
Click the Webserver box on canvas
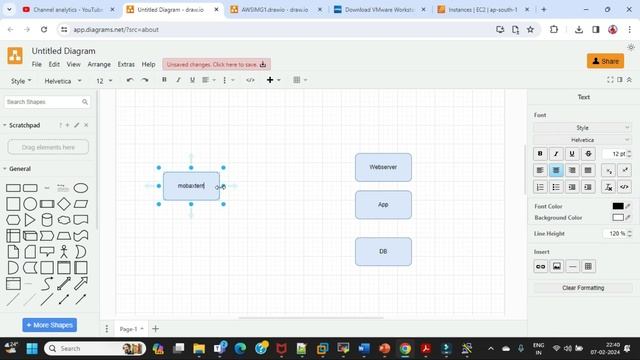click(x=383, y=167)
